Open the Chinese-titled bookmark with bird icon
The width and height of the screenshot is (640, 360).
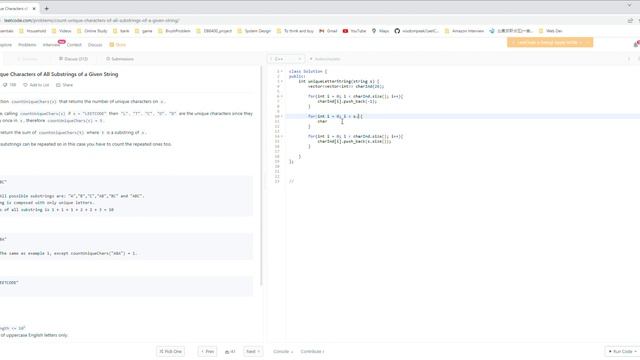(511, 31)
